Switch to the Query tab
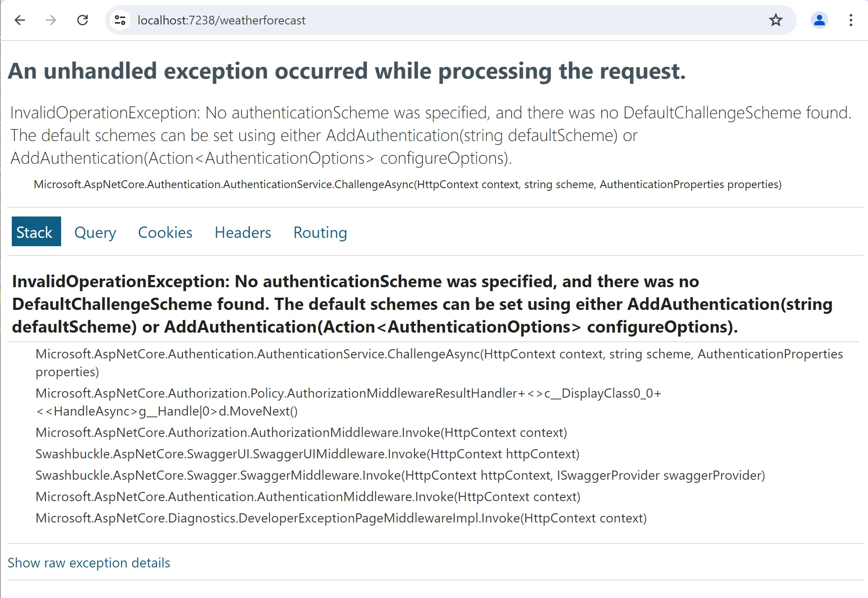Screen dimensions: 868x598 tap(95, 233)
